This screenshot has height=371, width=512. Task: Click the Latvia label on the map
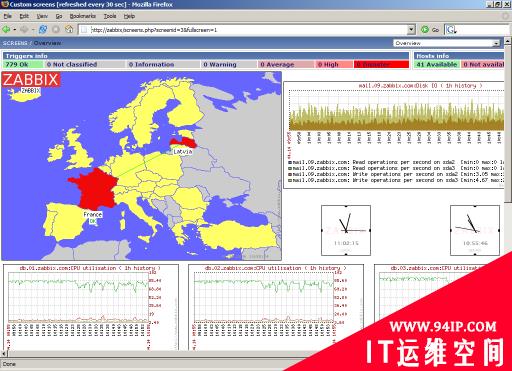point(183,151)
